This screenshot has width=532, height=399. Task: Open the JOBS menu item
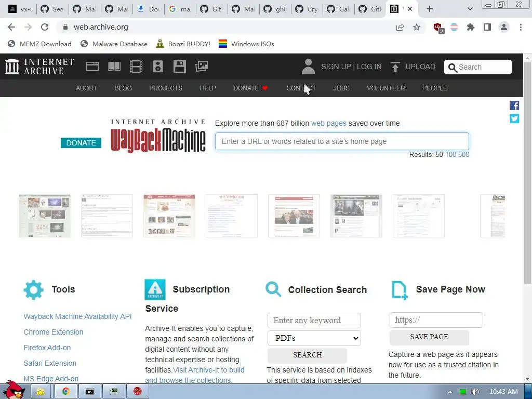click(x=341, y=88)
